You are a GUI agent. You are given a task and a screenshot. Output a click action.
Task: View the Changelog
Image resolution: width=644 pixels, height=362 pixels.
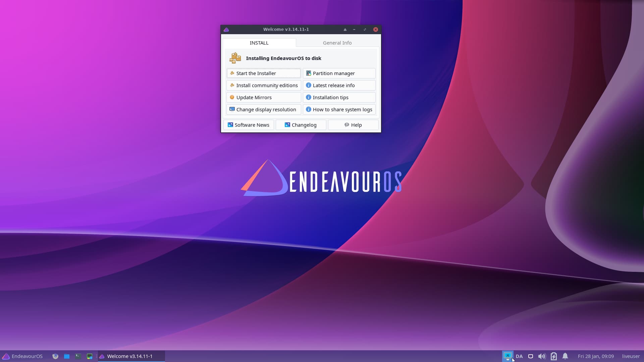pos(301,125)
